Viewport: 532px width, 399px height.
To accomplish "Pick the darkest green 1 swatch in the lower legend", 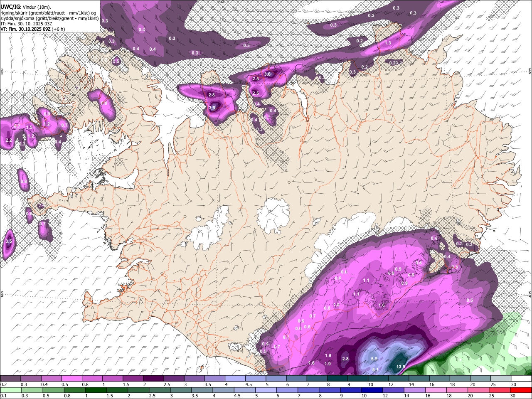I will pos(96,390).
